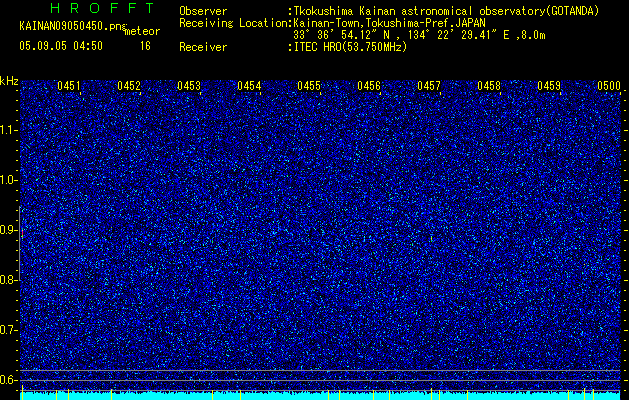Click the yellow echo blip under 0457
The height and width of the screenshot is (400, 629).
pyautogui.click(x=431, y=239)
